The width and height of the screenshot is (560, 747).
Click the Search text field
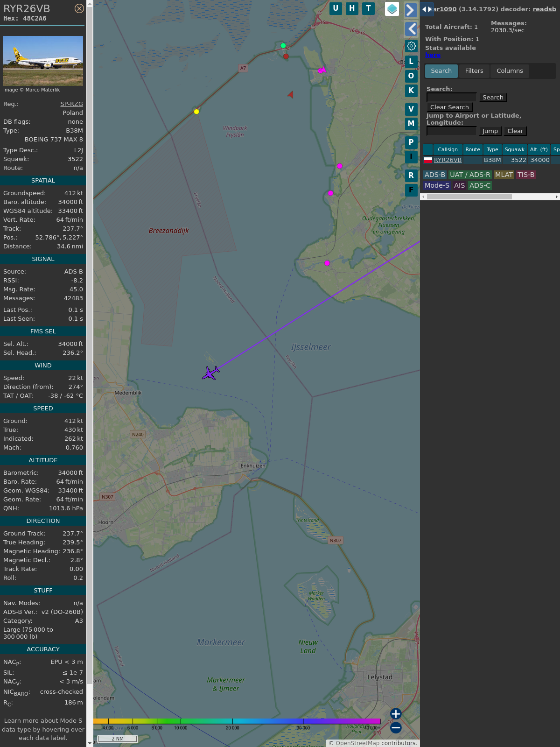pyautogui.click(x=451, y=97)
